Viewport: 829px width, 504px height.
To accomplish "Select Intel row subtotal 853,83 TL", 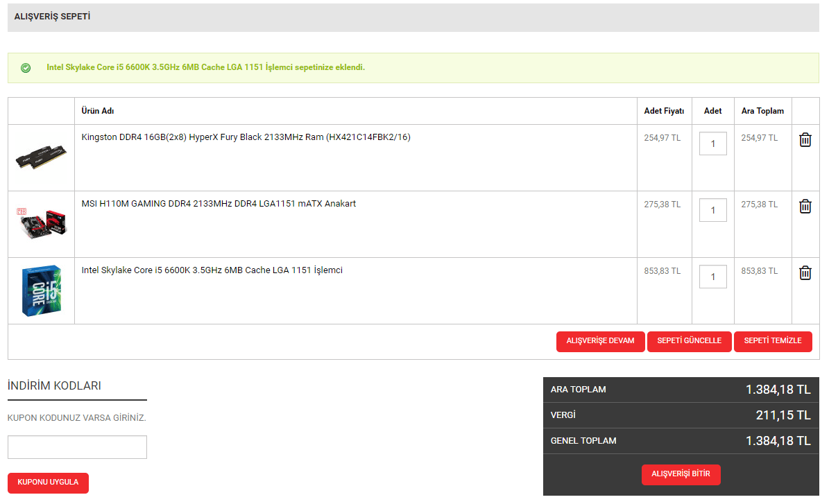I will tap(759, 271).
